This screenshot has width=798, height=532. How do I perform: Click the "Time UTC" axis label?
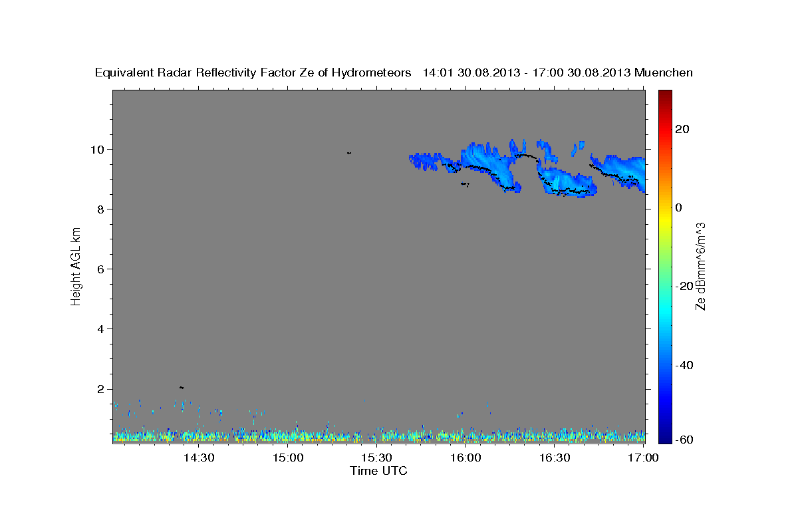tap(378, 471)
